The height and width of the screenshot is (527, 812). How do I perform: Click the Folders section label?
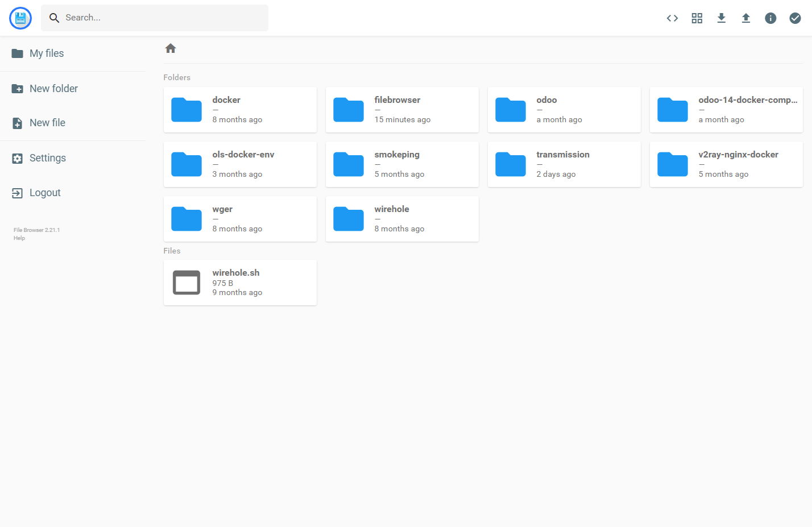pos(177,77)
